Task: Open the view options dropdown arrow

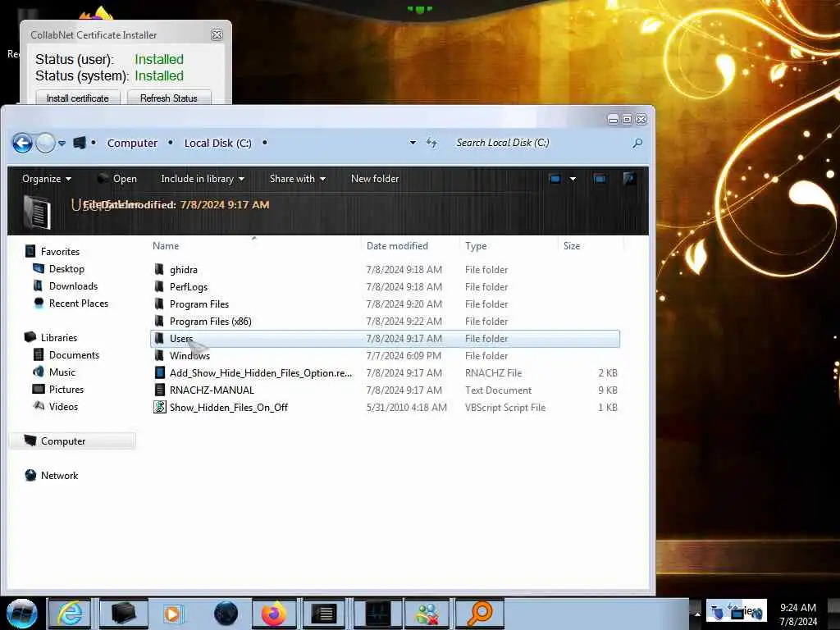Action: click(573, 179)
